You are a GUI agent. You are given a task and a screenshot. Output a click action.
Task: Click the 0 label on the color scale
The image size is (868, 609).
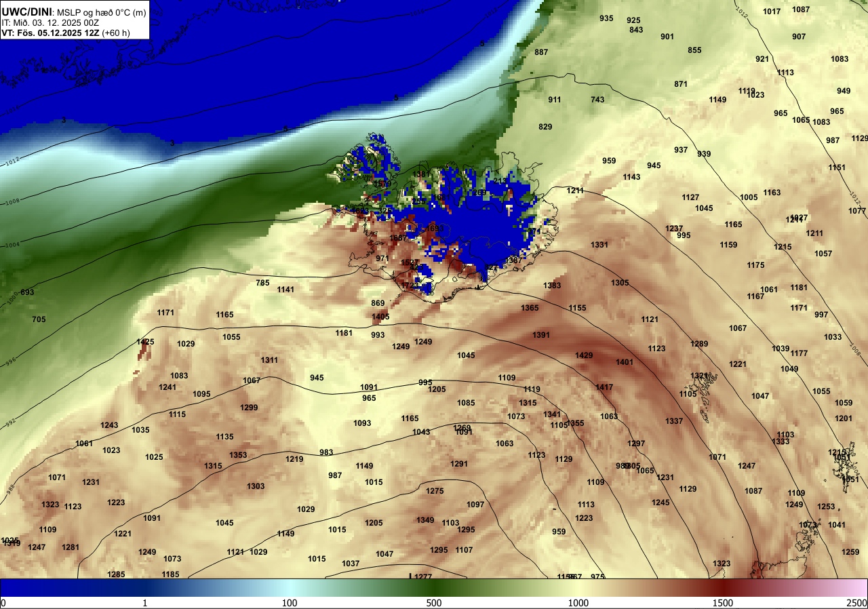3,603
